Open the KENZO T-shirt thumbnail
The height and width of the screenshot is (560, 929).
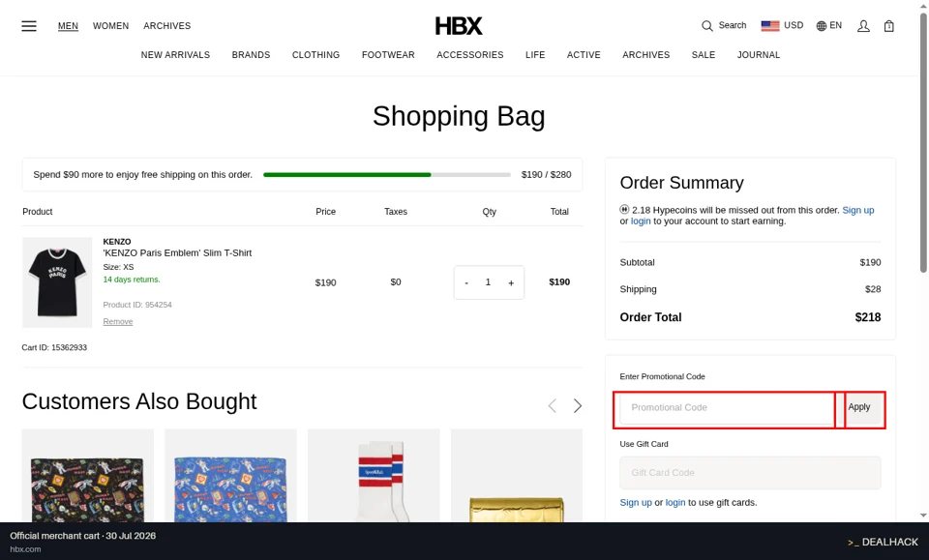(x=57, y=282)
